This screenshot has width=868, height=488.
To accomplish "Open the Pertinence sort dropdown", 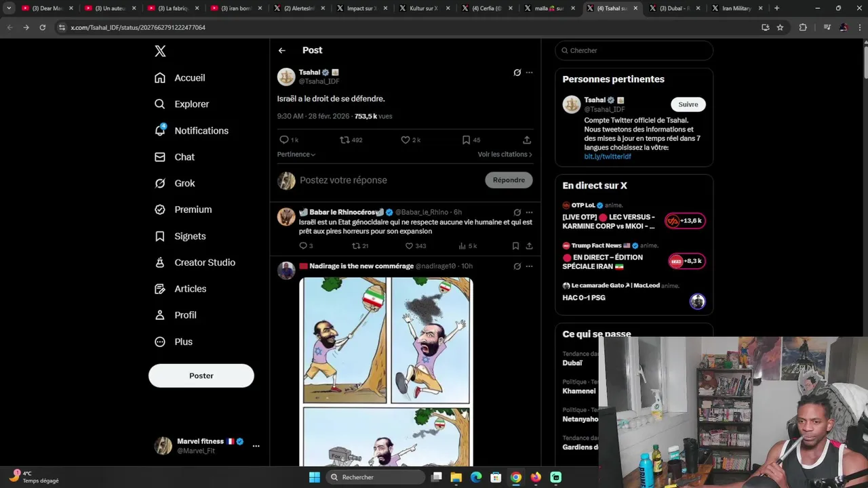I will (x=296, y=155).
